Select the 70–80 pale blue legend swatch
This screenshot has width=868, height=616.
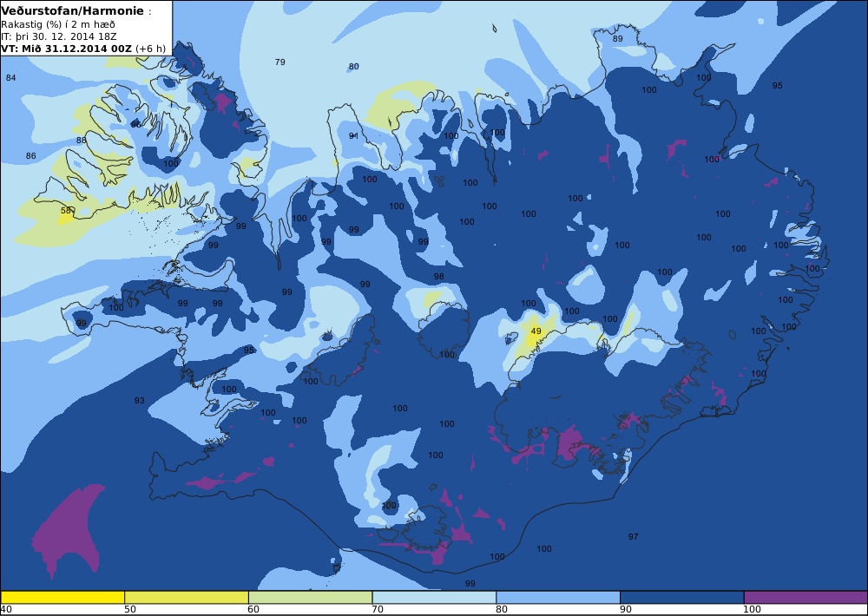click(x=434, y=597)
